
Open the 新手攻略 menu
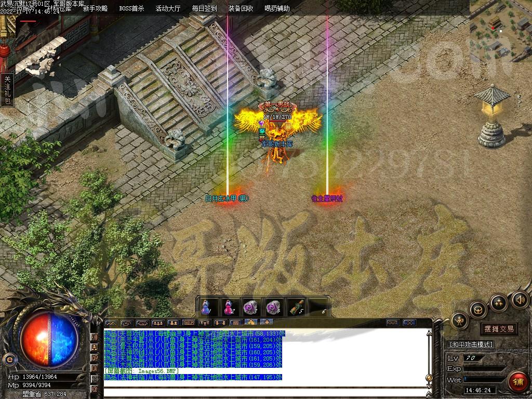tap(96, 8)
